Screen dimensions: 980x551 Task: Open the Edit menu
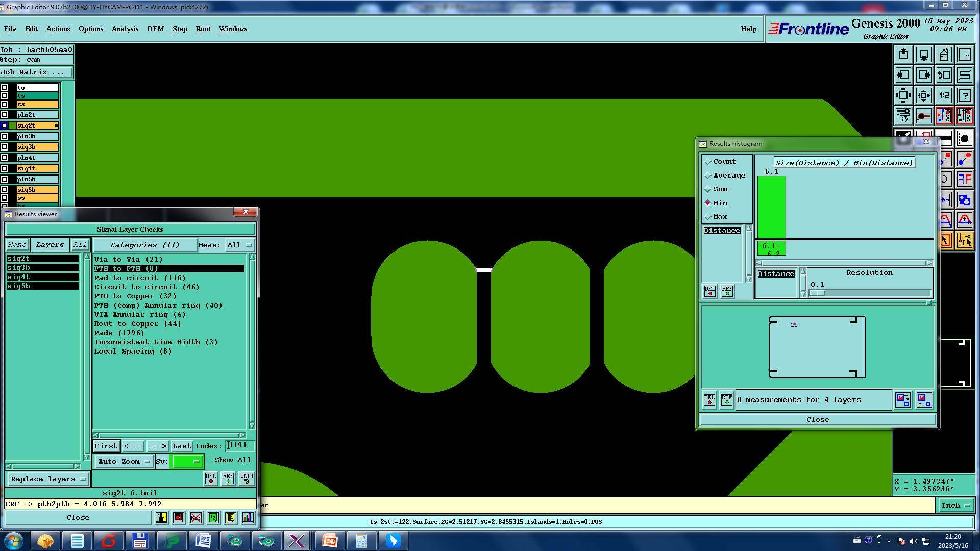pos(32,29)
